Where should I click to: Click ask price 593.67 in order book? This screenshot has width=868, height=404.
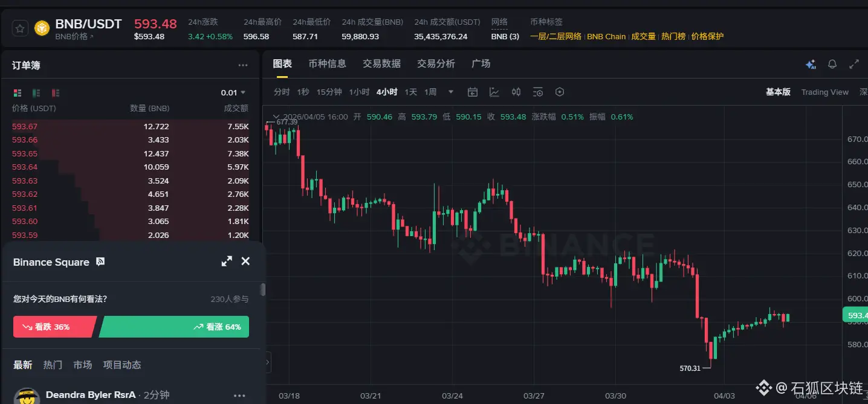(x=25, y=126)
